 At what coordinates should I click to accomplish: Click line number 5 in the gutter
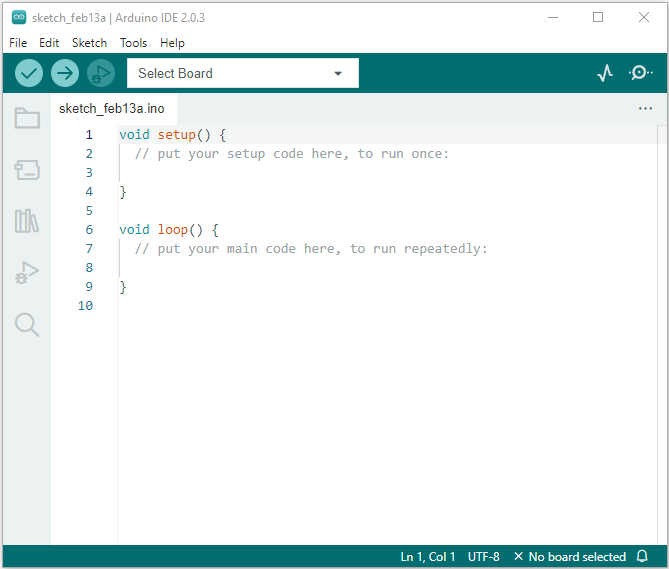pyautogui.click(x=89, y=211)
